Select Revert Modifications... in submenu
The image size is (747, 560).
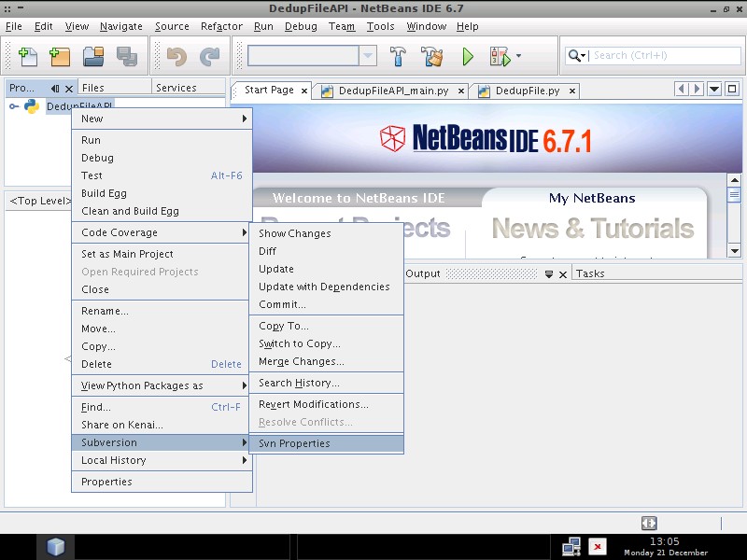point(326,404)
